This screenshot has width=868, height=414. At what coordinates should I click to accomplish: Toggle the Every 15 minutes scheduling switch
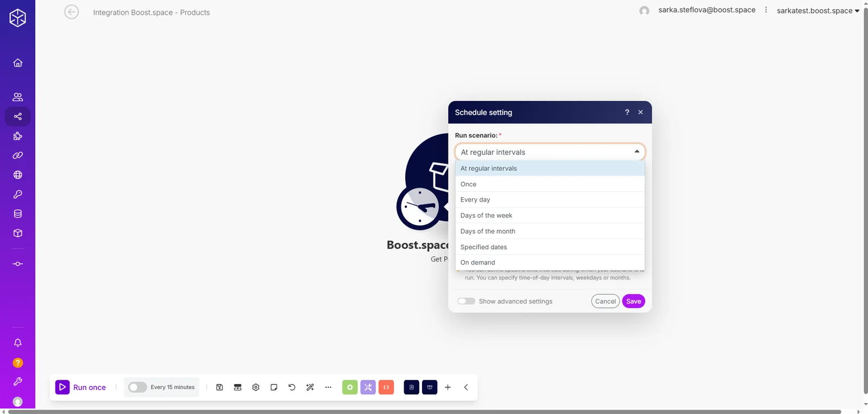click(137, 387)
